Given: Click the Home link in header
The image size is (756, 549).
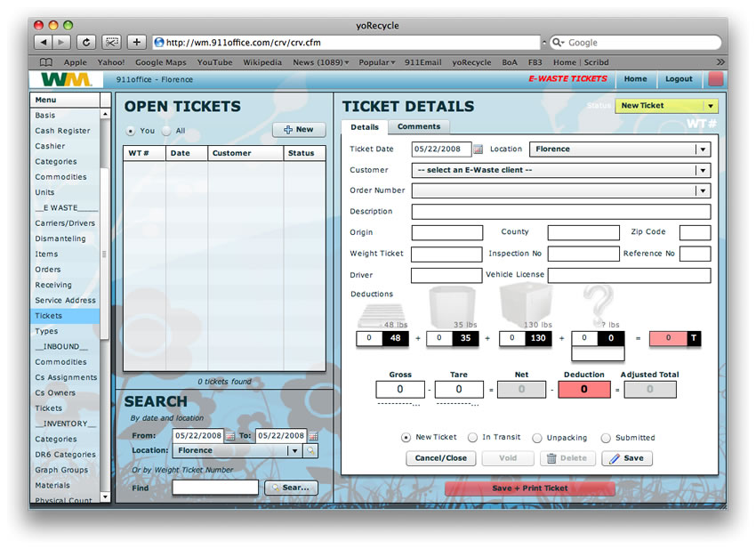Looking at the screenshot, I should pyautogui.click(x=635, y=78).
